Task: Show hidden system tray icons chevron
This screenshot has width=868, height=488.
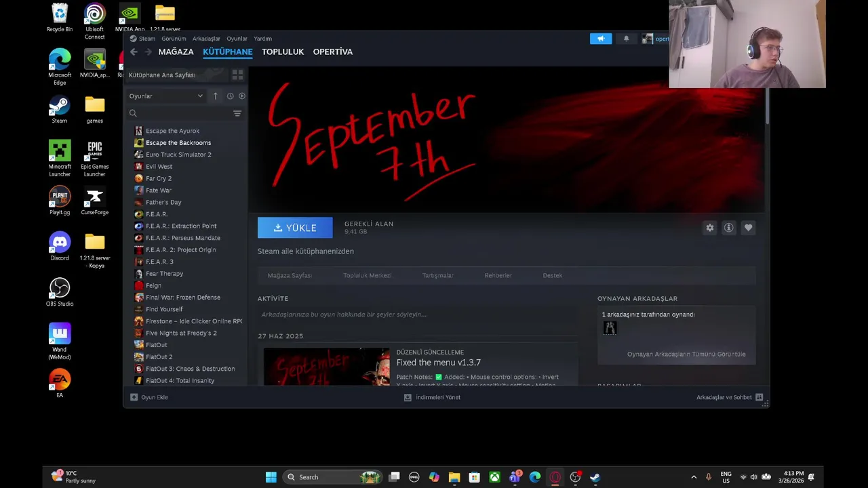Action: coord(694,477)
